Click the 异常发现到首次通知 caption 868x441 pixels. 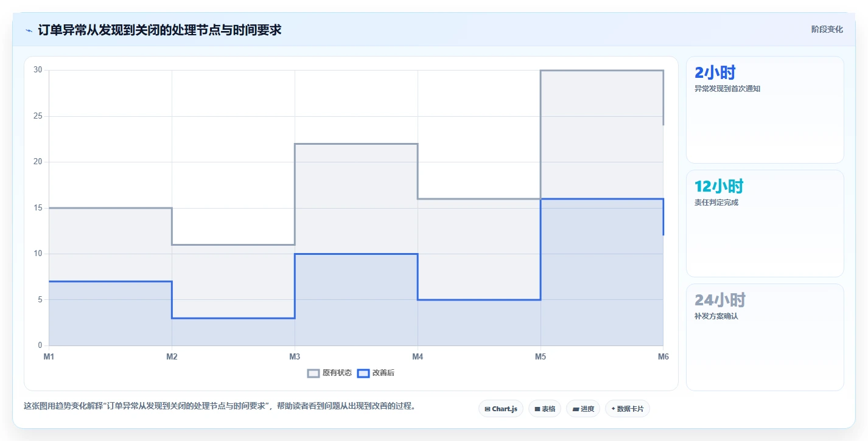click(727, 89)
